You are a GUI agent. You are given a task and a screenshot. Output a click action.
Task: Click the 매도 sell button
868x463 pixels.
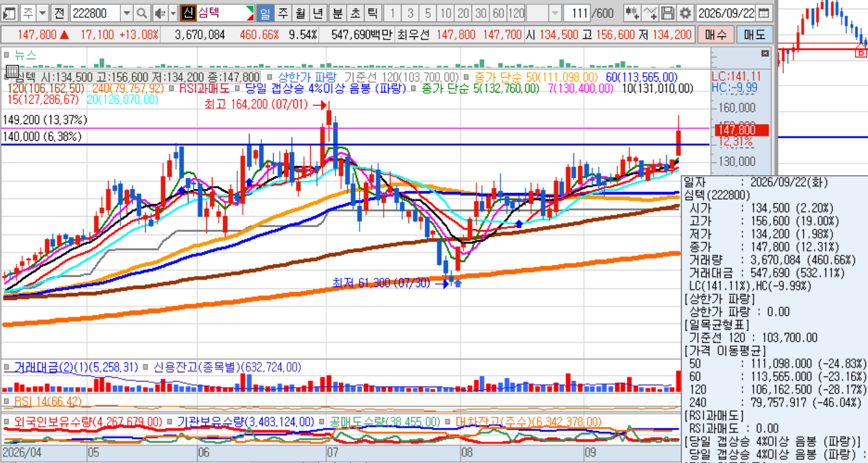pyautogui.click(x=754, y=35)
